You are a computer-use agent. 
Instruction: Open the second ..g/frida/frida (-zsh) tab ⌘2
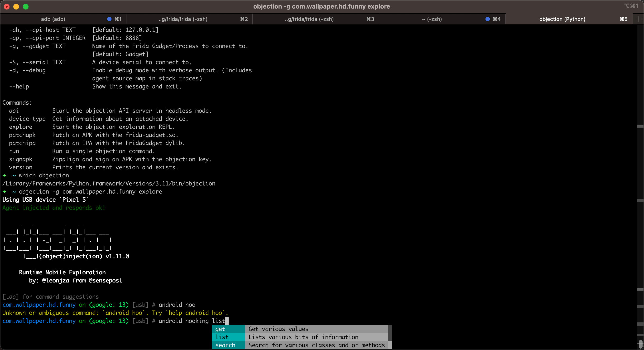[189, 19]
